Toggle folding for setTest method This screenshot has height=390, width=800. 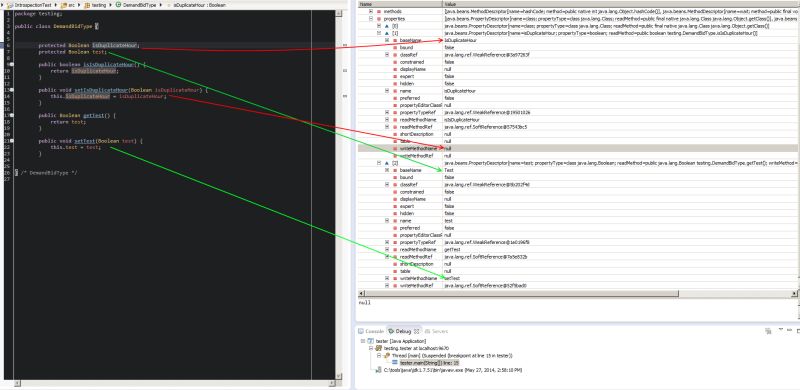click(x=11, y=140)
